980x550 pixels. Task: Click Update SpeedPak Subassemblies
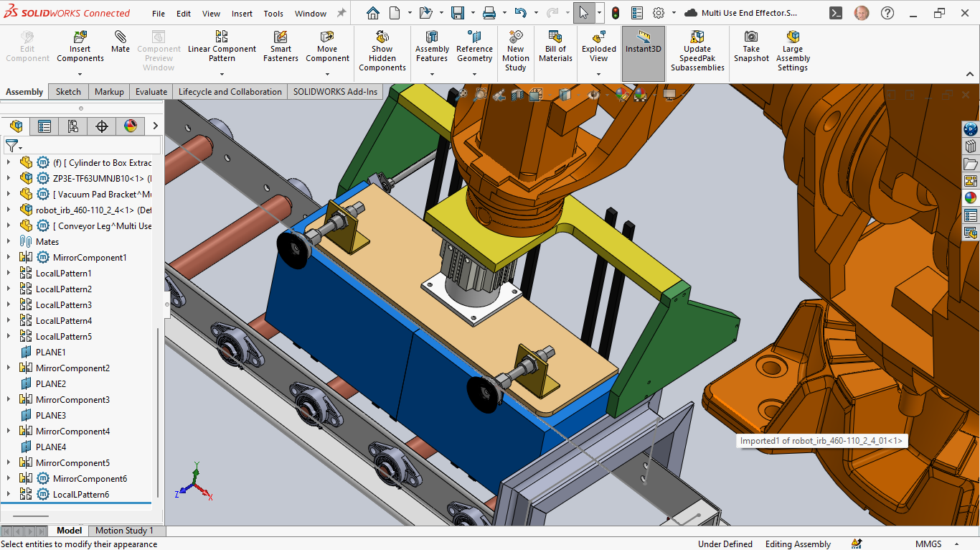[x=697, y=51]
